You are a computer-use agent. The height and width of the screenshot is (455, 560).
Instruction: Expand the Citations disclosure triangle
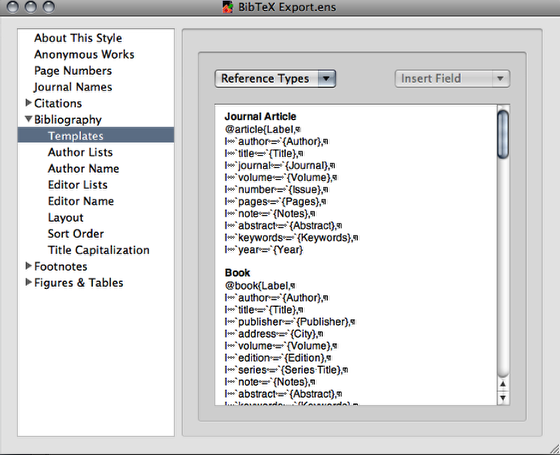pyautogui.click(x=29, y=103)
